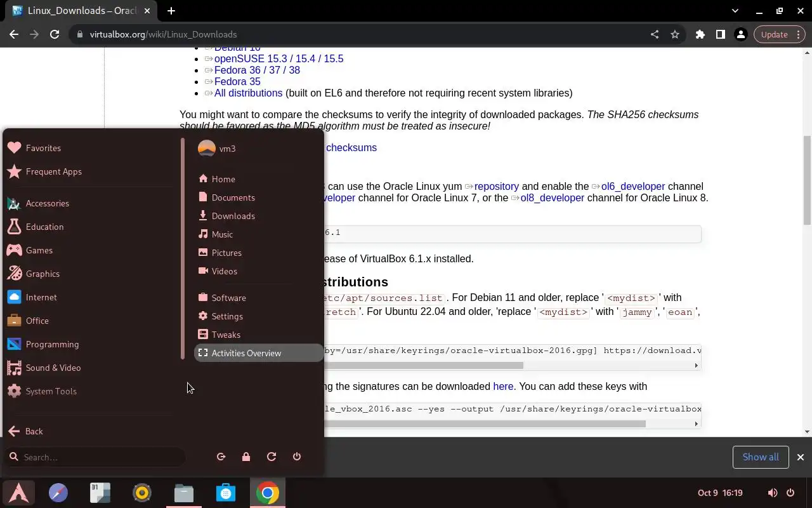
Task: Open the Software store bag icon in taskbar
Action: [x=226, y=493]
